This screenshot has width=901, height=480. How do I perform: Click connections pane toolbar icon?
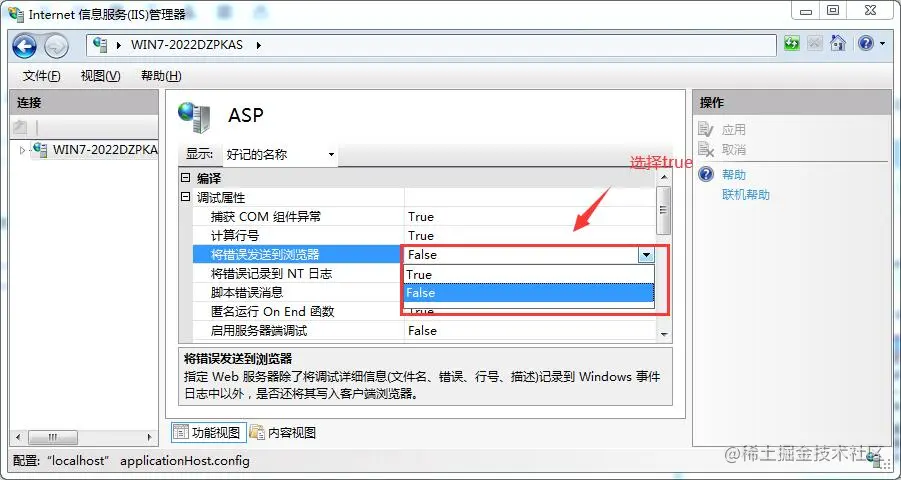click(21, 127)
